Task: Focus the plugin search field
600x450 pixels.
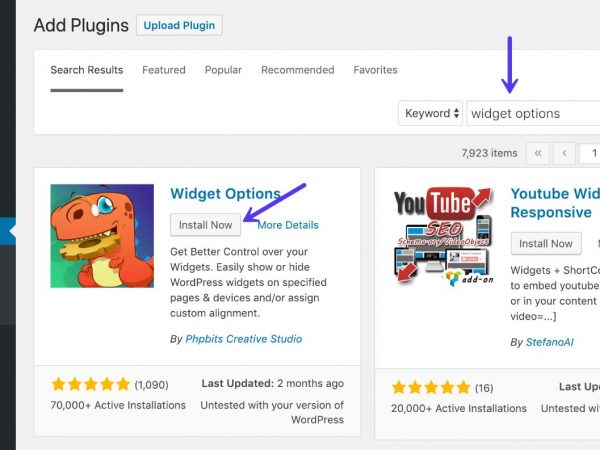Action: [532, 113]
